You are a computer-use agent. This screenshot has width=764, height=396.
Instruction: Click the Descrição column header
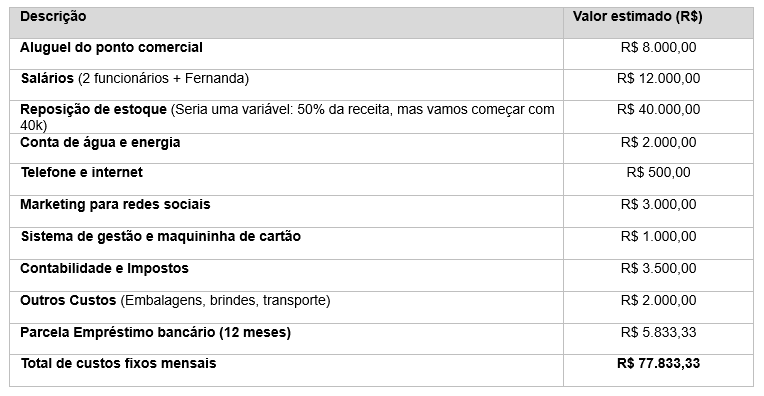pyautogui.click(x=53, y=17)
